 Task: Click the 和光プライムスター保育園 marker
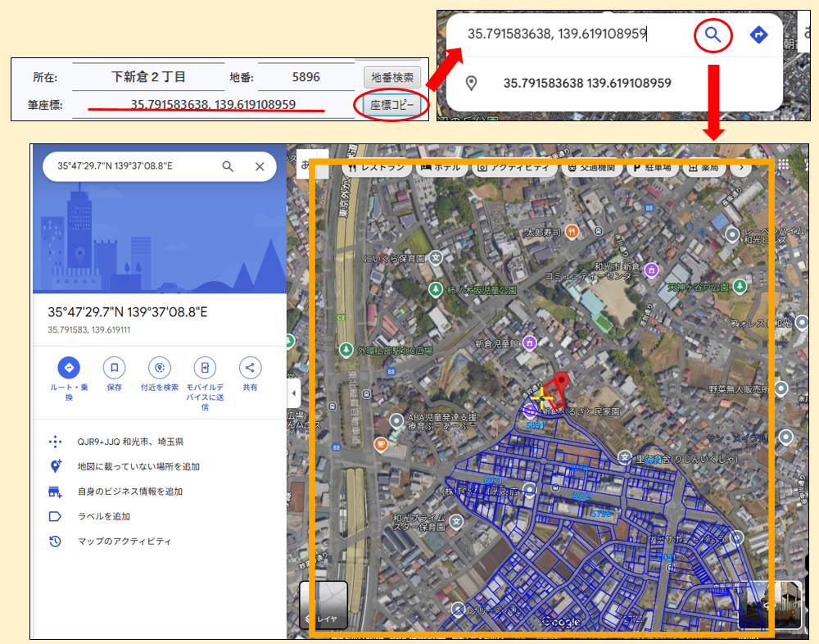coord(456,521)
